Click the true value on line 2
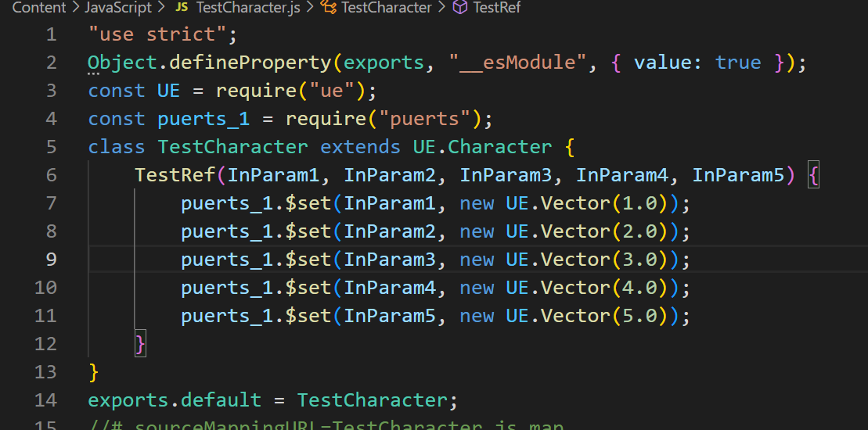The image size is (868, 430). pyautogui.click(x=738, y=63)
